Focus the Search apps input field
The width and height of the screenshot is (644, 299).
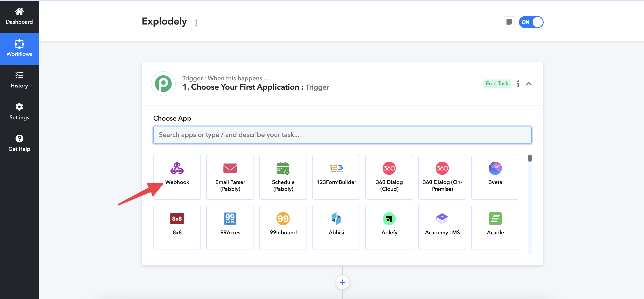(x=342, y=135)
